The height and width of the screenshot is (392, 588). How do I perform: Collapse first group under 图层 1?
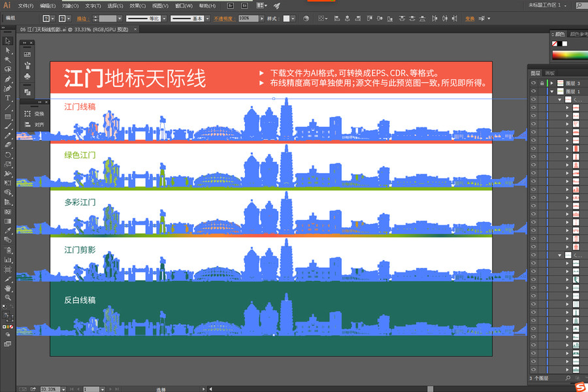coord(559,99)
